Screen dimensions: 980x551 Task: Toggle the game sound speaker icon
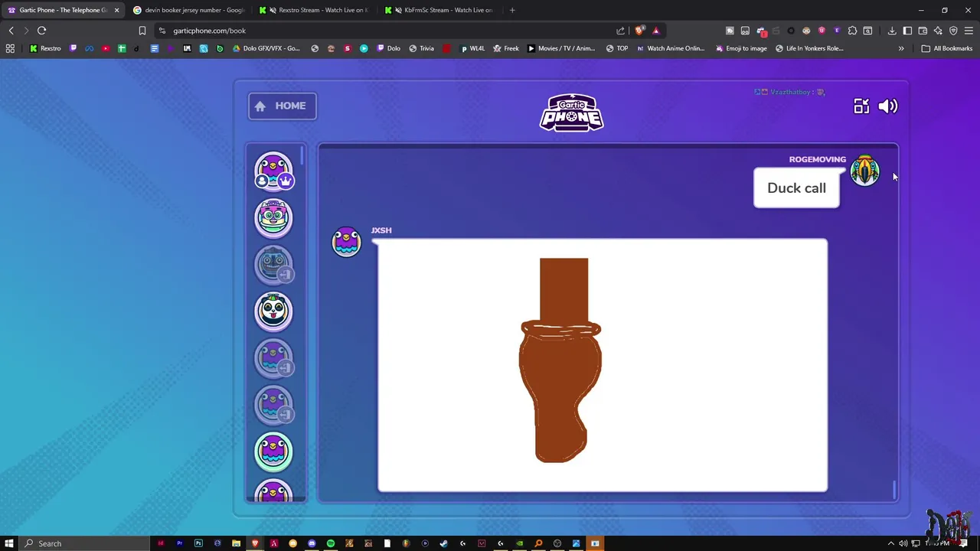pyautogui.click(x=888, y=106)
